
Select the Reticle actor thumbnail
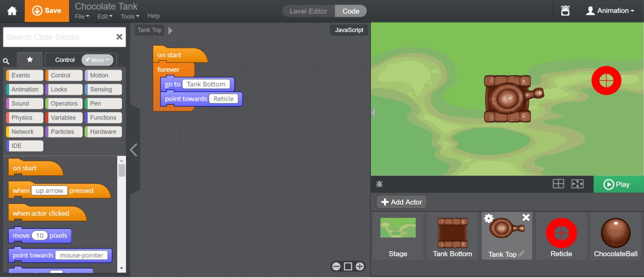pos(561,236)
